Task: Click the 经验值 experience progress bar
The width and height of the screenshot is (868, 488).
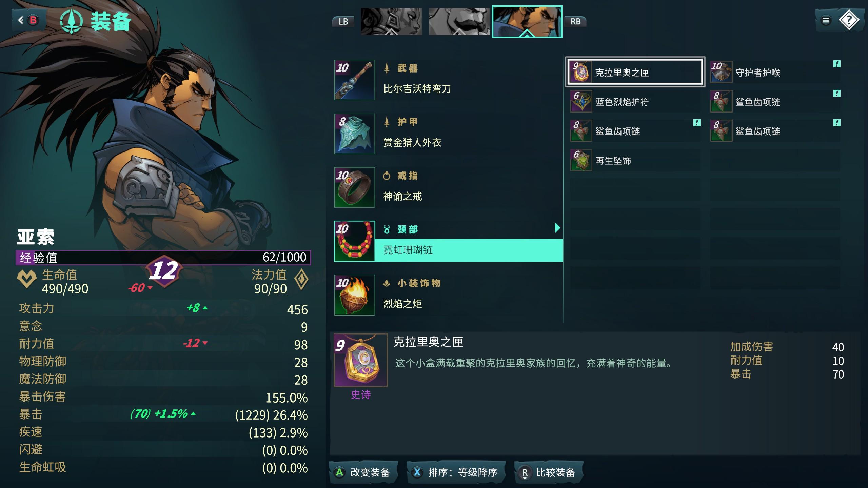Action: pyautogui.click(x=163, y=258)
